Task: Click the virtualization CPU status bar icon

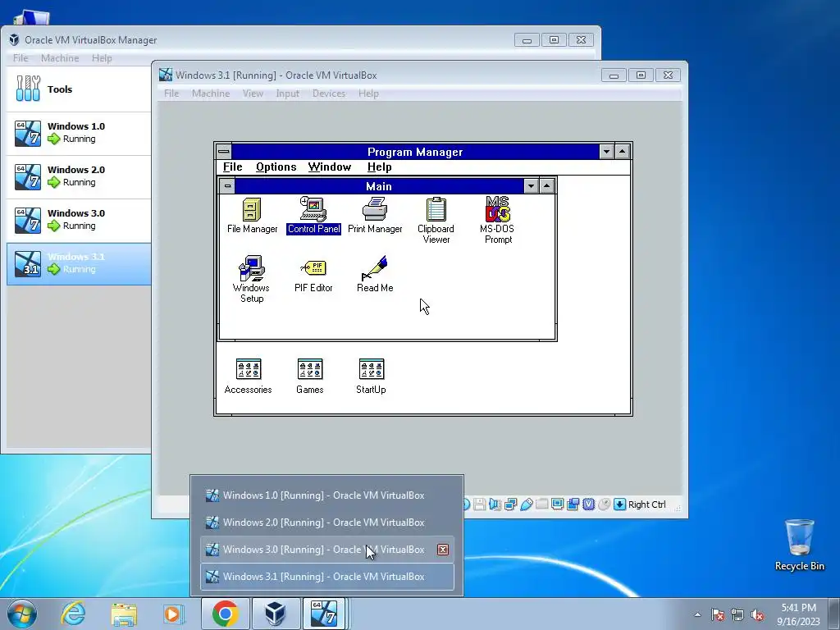Action: click(x=589, y=504)
